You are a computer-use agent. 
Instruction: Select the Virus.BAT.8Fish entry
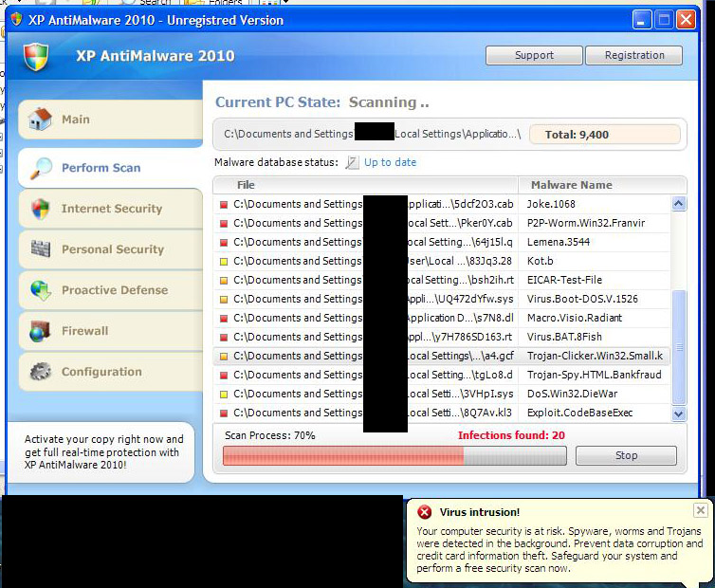pos(564,337)
